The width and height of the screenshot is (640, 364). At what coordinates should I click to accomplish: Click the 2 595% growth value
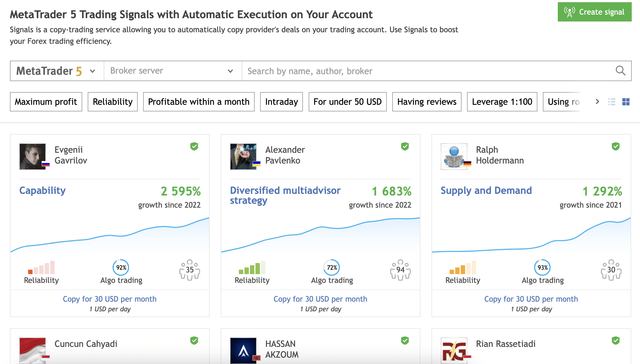[x=181, y=191]
